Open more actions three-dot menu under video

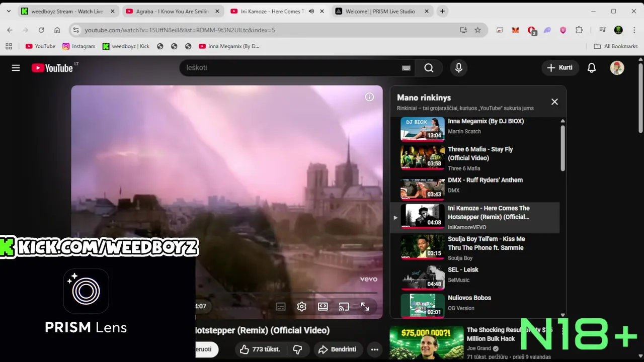point(374,349)
